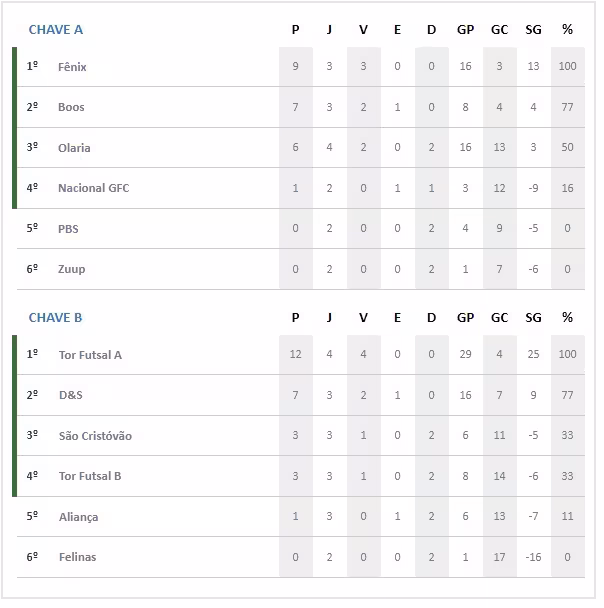Select the Boos team name
This screenshot has height=608, width=604.
click(71, 107)
